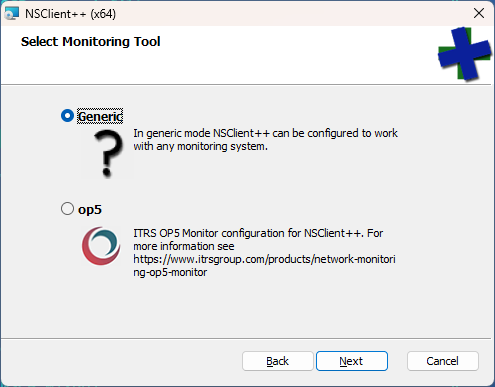Select the Generic radio button
495x387 pixels.
(67, 116)
